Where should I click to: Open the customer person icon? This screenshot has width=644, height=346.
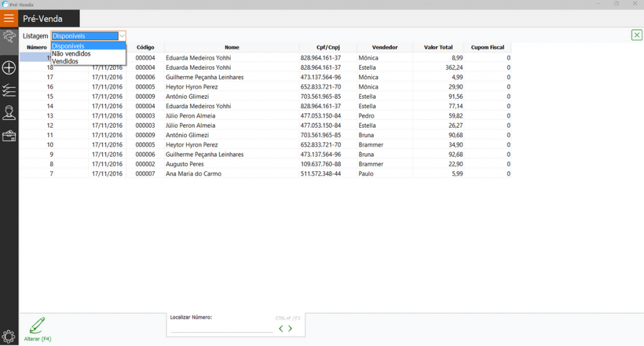[9, 113]
